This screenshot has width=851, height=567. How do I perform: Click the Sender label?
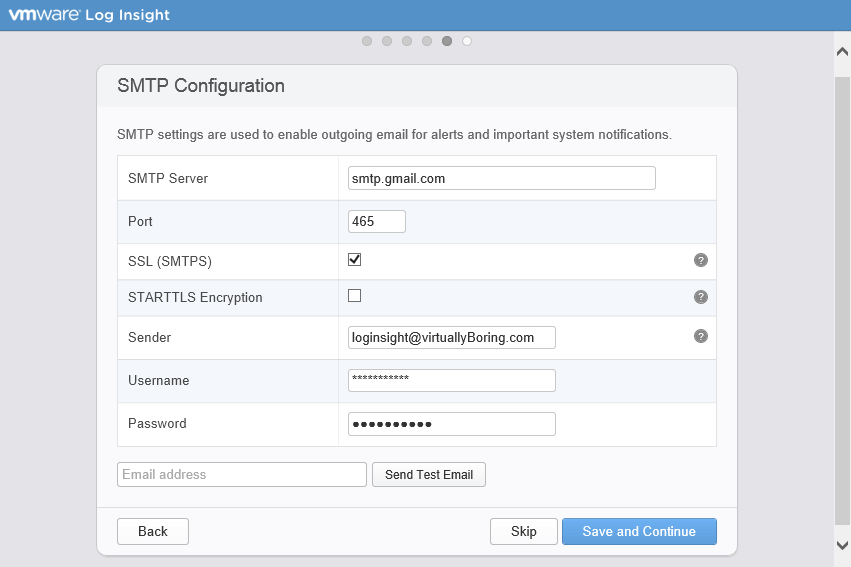(x=149, y=337)
